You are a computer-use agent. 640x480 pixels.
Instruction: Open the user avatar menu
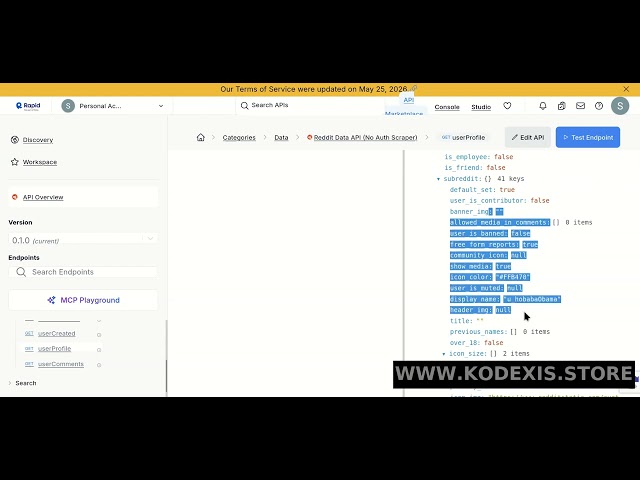click(620, 106)
